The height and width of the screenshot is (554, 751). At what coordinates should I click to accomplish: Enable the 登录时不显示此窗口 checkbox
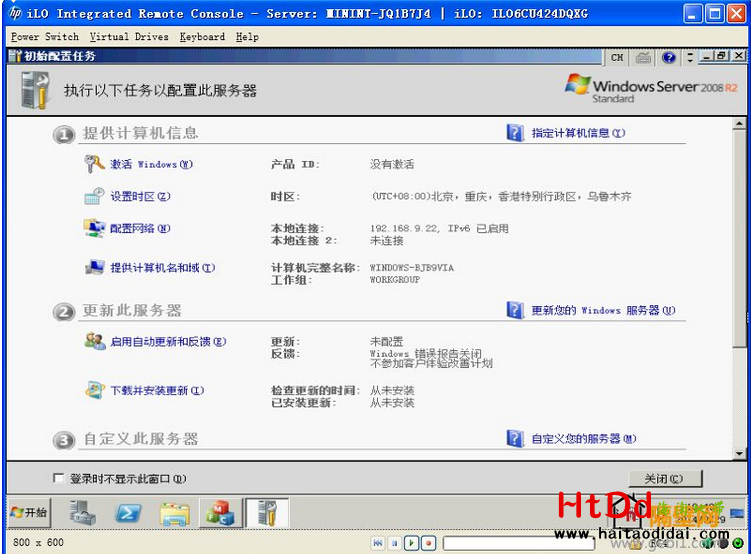click(58, 478)
